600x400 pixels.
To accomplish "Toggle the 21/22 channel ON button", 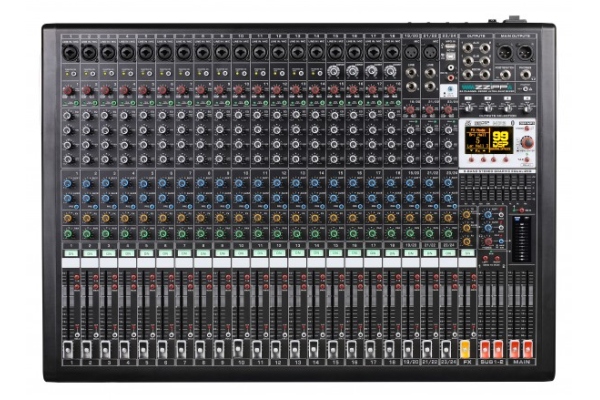I will point(429,253).
